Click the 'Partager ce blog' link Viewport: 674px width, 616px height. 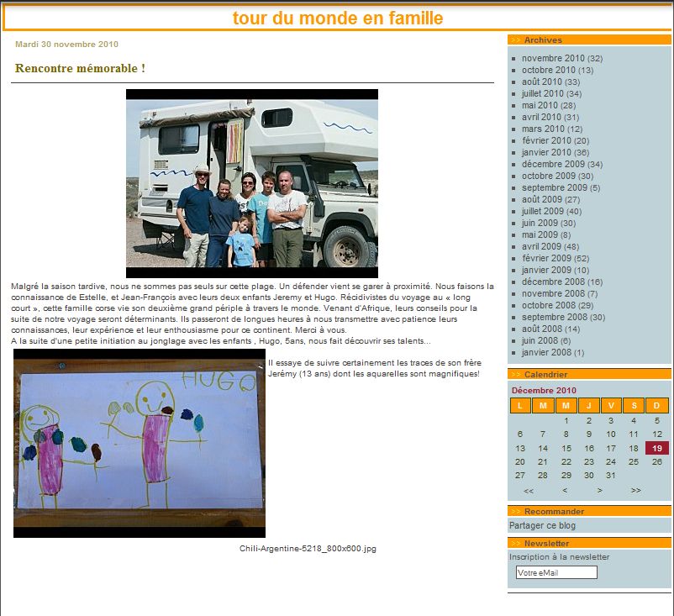point(542,526)
